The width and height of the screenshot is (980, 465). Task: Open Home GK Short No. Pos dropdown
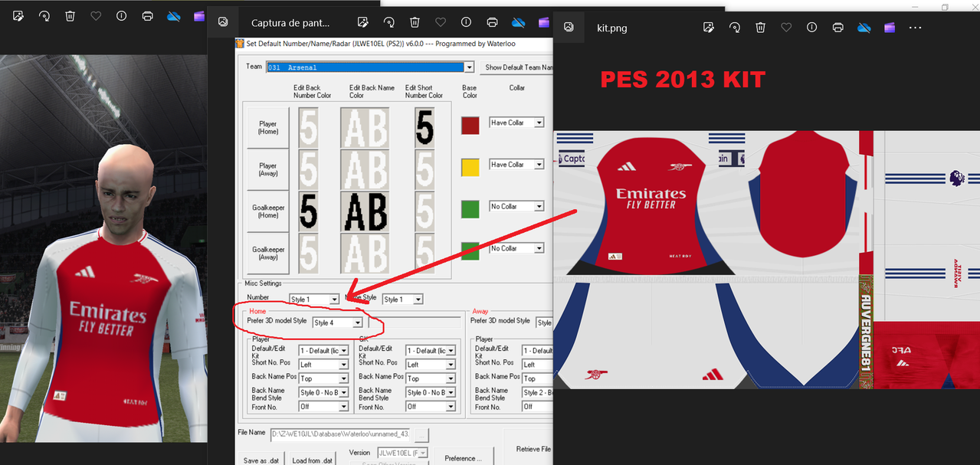click(x=451, y=365)
